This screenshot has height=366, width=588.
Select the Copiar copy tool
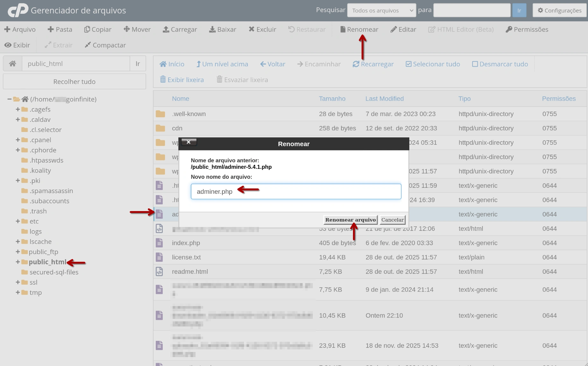(98, 29)
